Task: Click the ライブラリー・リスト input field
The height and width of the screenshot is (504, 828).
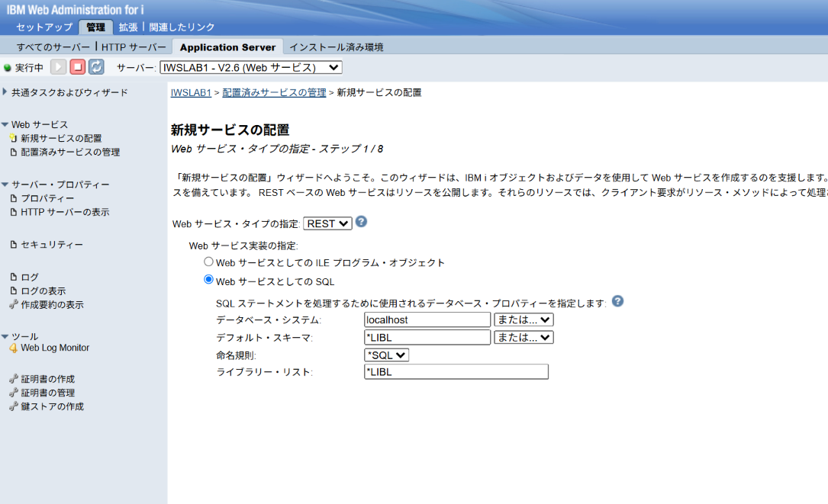Action: point(456,372)
